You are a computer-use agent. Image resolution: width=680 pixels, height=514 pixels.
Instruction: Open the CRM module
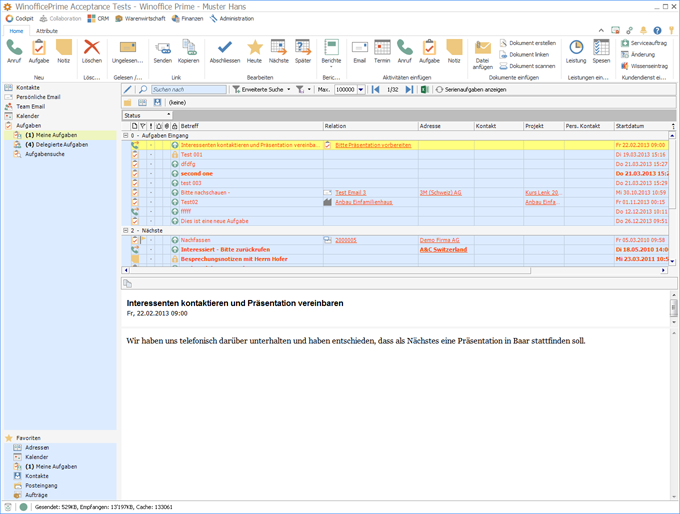pos(98,19)
